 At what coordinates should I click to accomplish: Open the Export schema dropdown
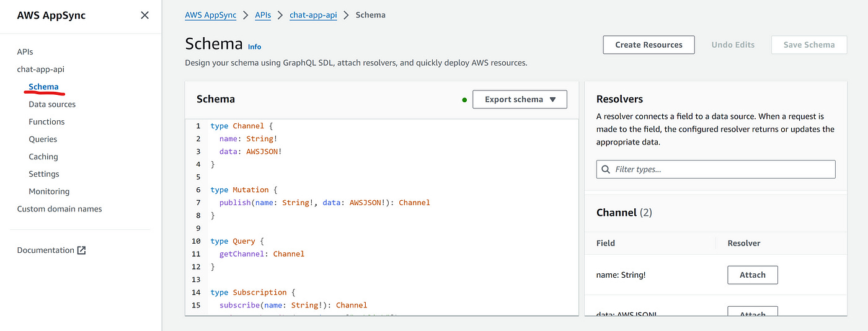[x=520, y=99]
